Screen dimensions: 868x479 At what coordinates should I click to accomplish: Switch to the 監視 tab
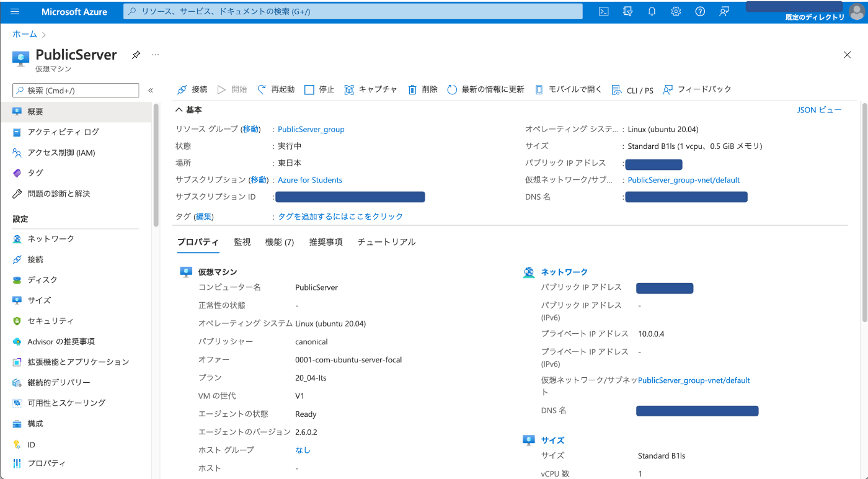coord(242,242)
